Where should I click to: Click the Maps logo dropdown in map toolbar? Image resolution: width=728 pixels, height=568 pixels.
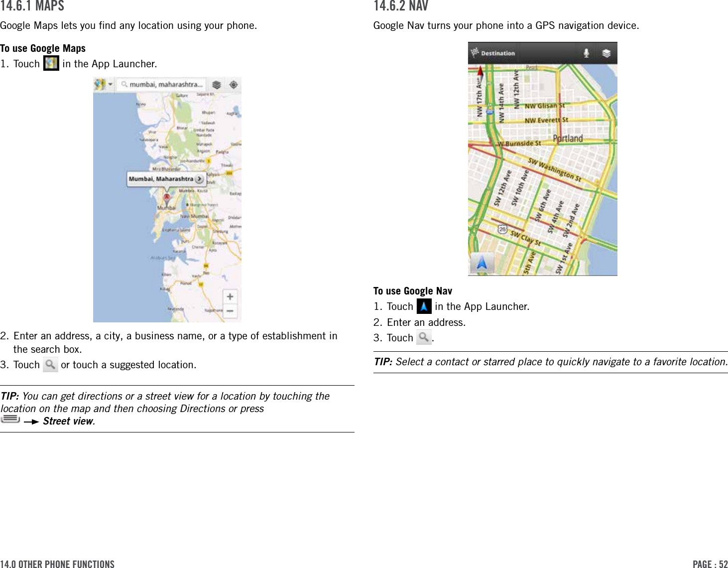pyautogui.click(x=104, y=84)
